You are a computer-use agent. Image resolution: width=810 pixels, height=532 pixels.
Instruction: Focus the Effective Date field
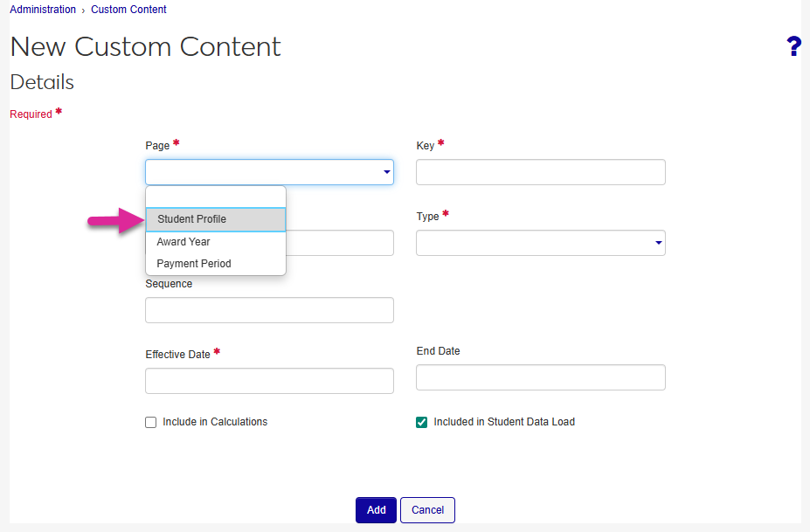click(x=269, y=381)
